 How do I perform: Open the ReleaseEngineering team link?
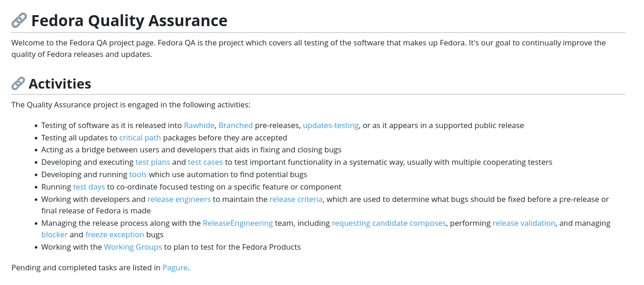click(238, 223)
